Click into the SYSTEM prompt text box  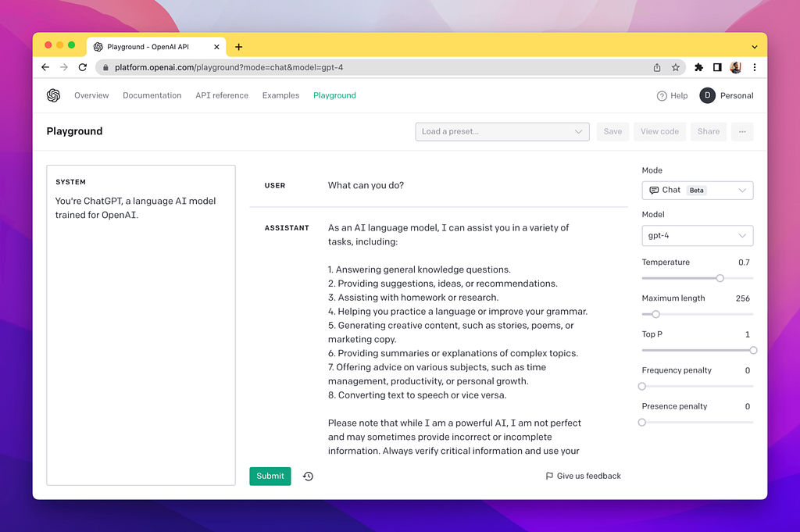141,326
